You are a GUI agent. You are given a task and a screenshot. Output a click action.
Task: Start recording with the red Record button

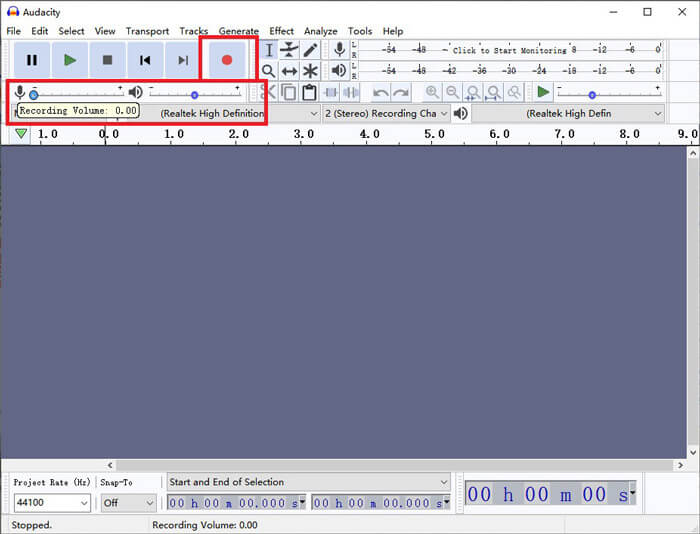point(227,60)
